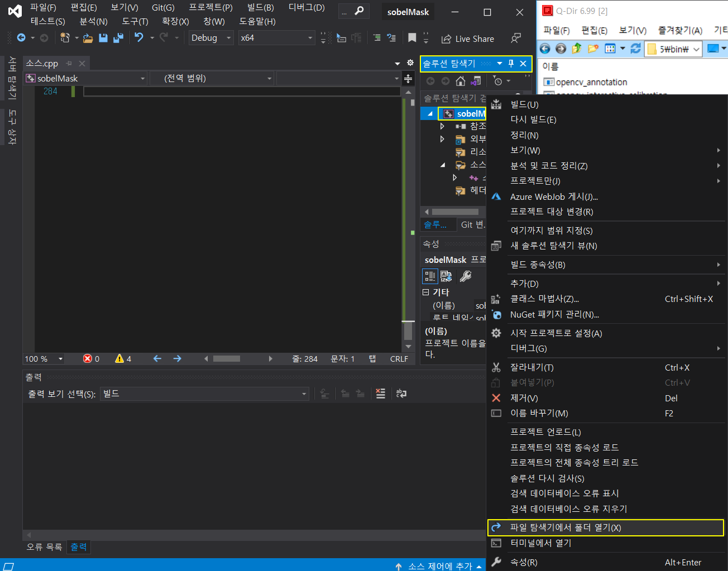
Task: Choose 잘라내기(T) from the context menu
Action: [607, 367]
